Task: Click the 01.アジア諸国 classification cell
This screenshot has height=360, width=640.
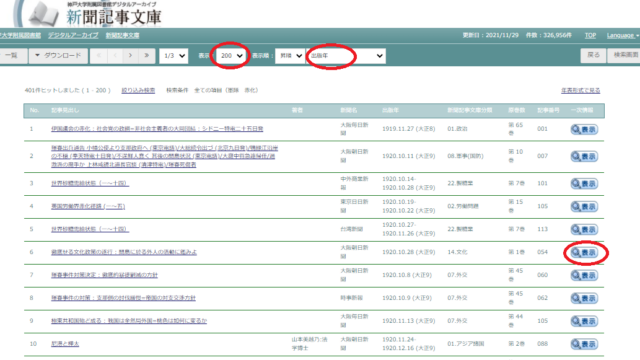Action: (465, 344)
